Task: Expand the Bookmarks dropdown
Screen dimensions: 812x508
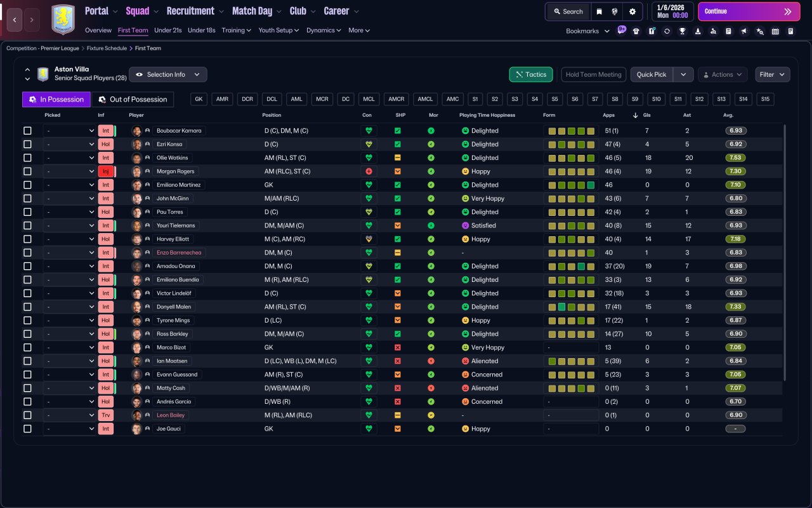Action: pos(587,31)
